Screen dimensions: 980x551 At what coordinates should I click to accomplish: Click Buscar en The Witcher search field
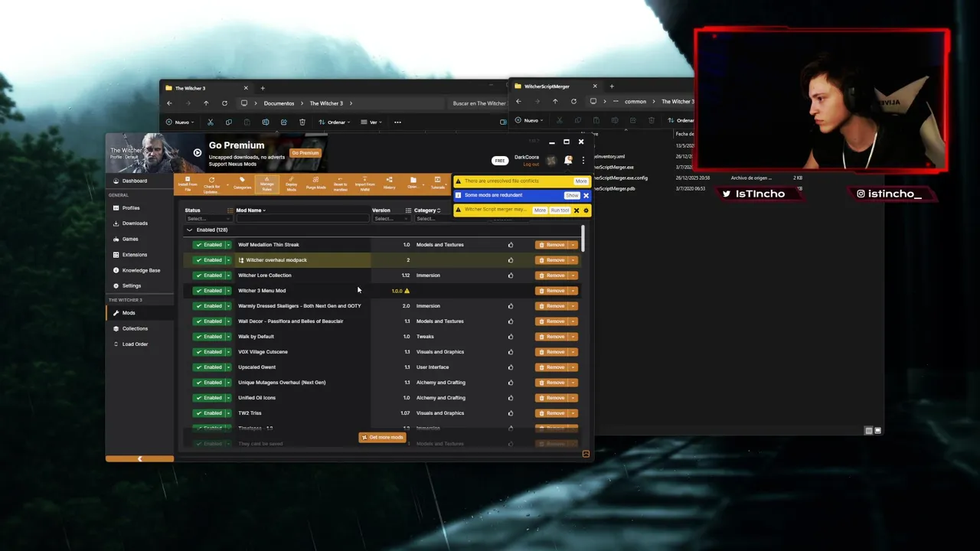[479, 103]
